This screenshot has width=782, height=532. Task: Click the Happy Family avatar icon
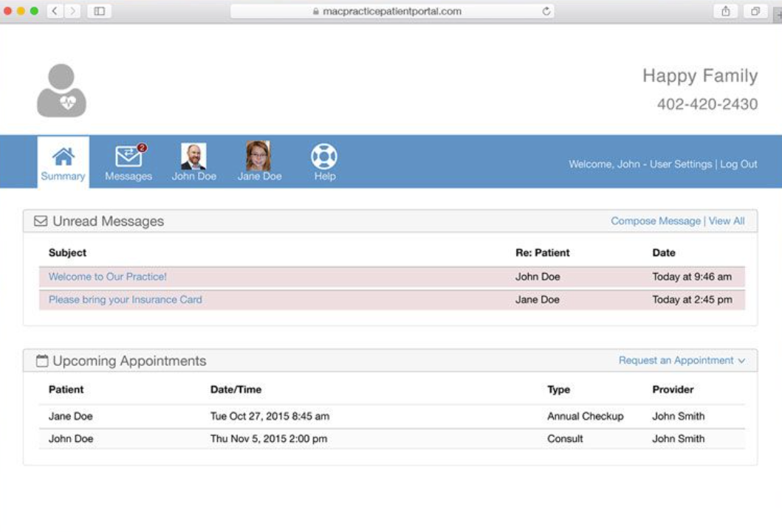click(62, 89)
